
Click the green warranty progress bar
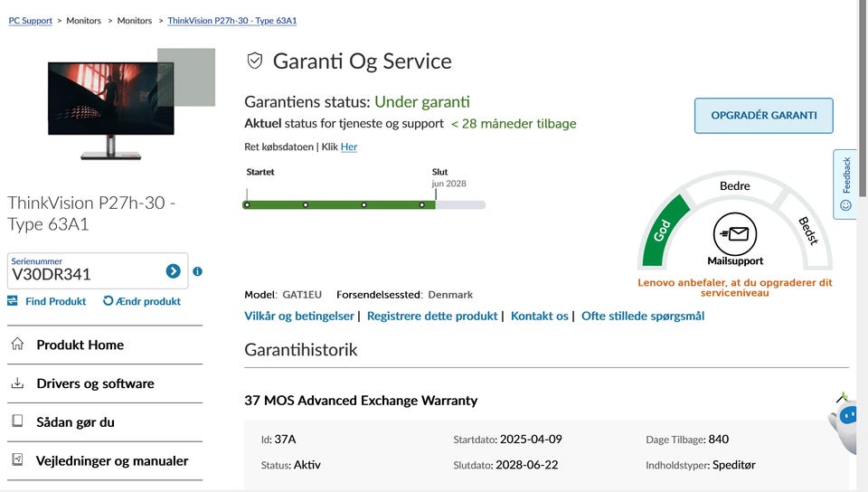(x=339, y=205)
